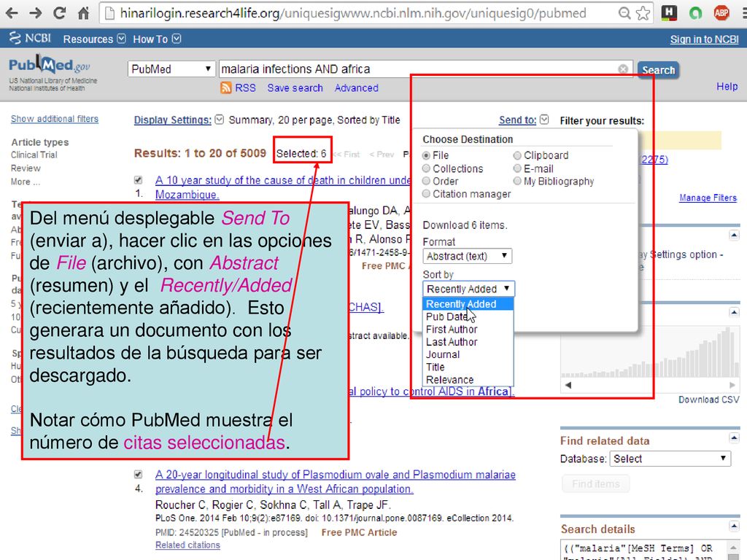Go back with the browser back arrow
This screenshot has height=560, width=747.
click(12, 13)
